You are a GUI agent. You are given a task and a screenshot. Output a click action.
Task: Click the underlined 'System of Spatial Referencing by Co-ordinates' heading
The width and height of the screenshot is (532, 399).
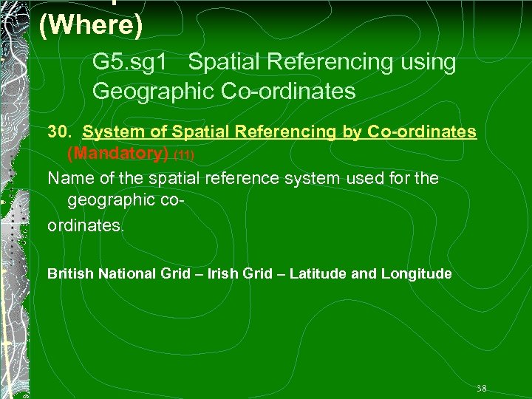tap(279, 132)
